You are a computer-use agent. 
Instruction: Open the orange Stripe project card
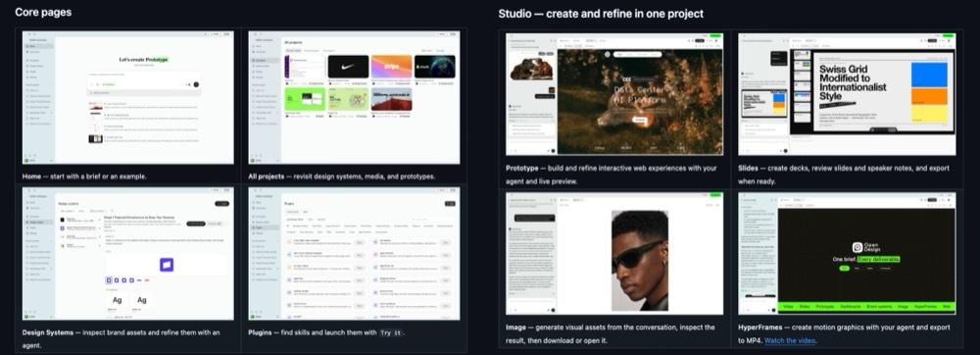(x=391, y=67)
